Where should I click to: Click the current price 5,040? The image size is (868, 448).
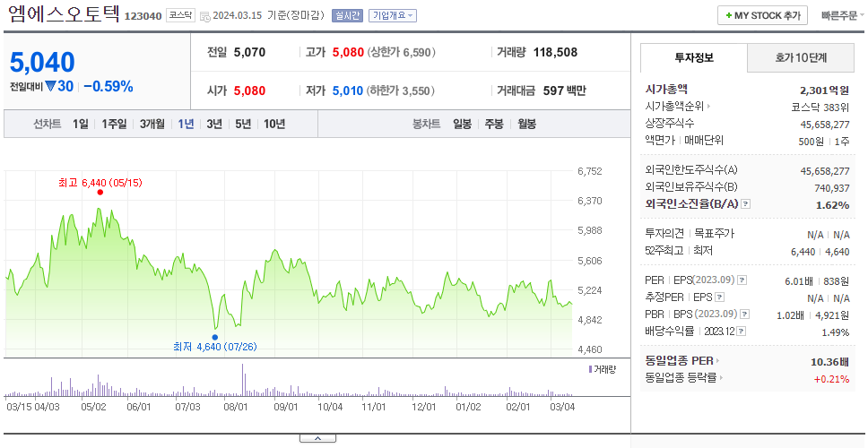point(42,63)
